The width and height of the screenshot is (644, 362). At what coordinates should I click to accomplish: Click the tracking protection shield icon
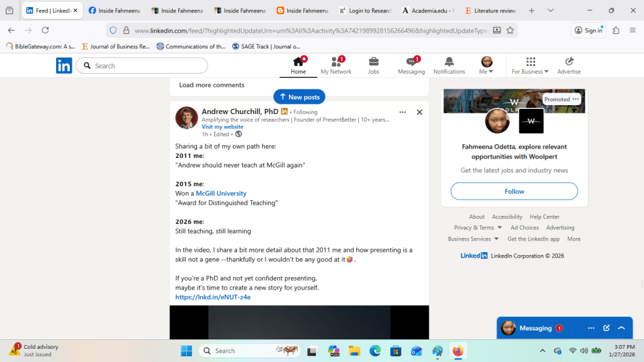[x=113, y=30]
